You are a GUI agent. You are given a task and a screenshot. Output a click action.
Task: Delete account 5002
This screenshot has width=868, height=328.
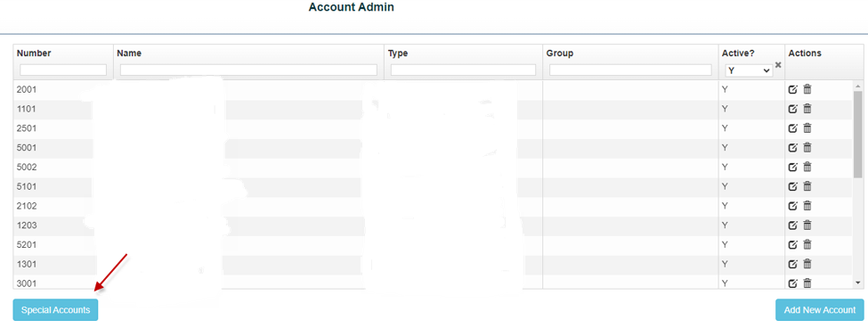(x=807, y=167)
